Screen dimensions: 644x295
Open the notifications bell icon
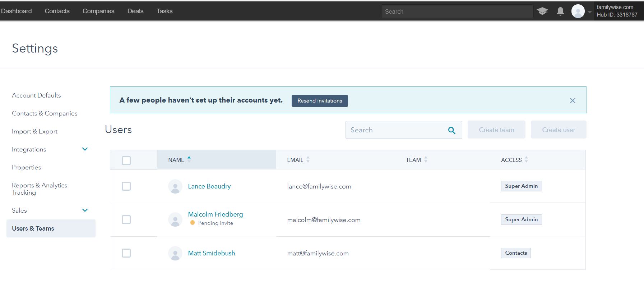point(560,12)
